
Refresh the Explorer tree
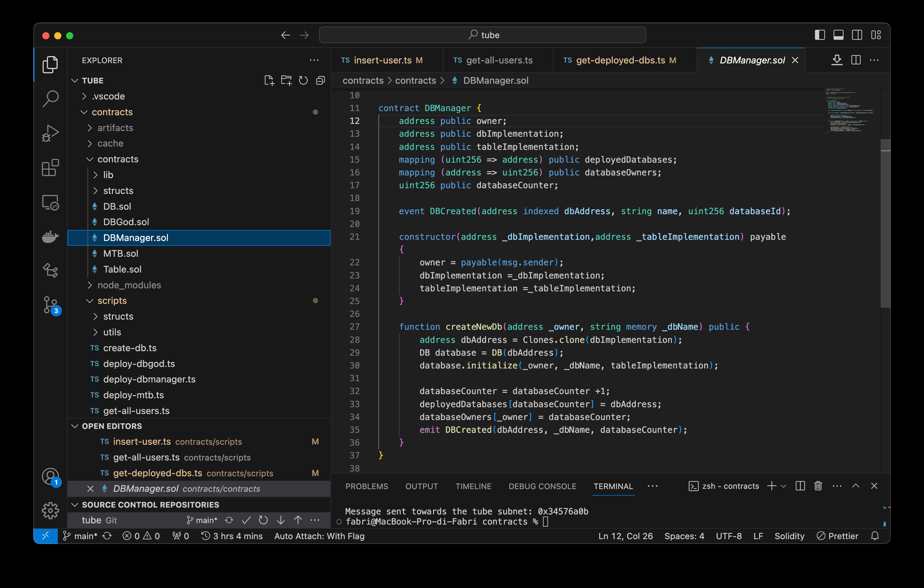pyautogui.click(x=303, y=80)
